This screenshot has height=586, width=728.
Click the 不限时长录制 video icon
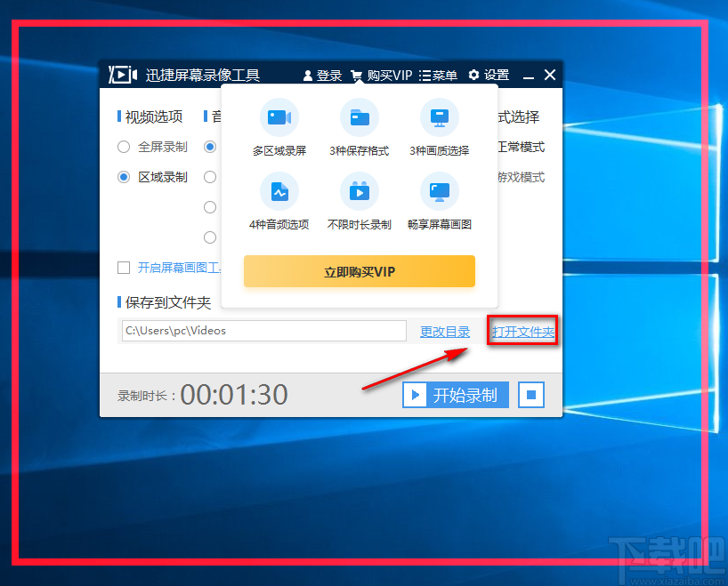click(x=360, y=191)
